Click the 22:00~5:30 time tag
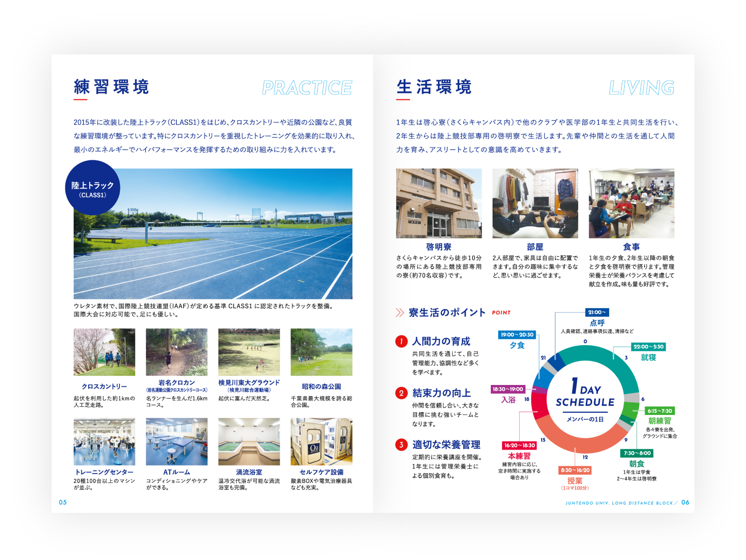Screen dimensions: 746x560 click(x=648, y=347)
